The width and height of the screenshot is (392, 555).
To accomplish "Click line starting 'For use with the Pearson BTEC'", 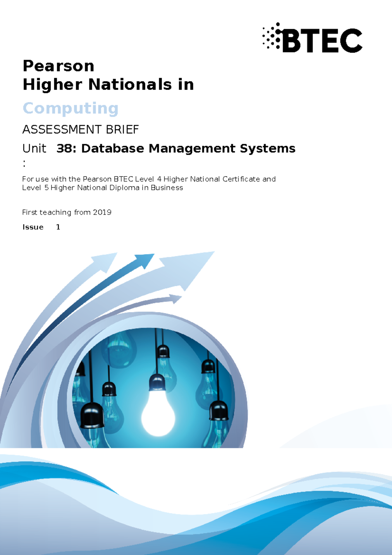I will [x=149, y=179].
